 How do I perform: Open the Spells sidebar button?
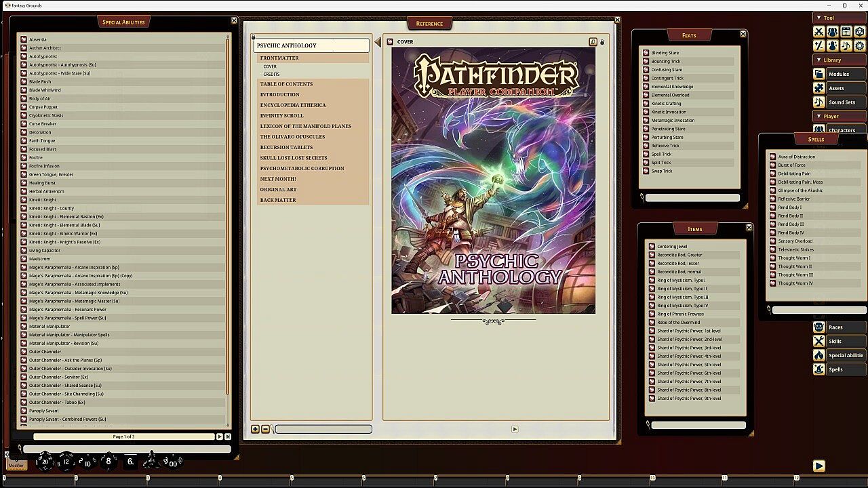tap(846, 369)
